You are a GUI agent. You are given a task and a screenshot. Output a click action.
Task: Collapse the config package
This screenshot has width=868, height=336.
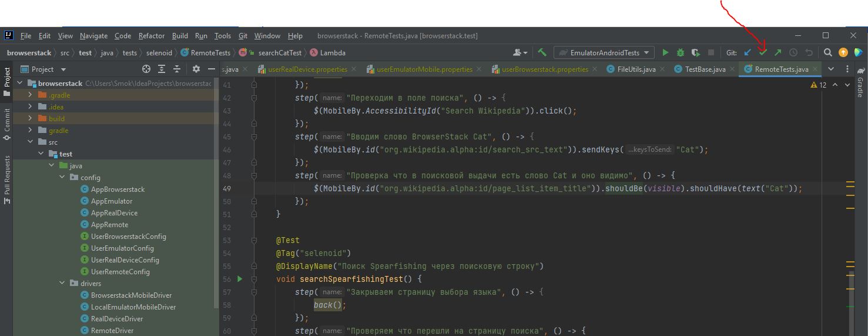tap(62, 178)
